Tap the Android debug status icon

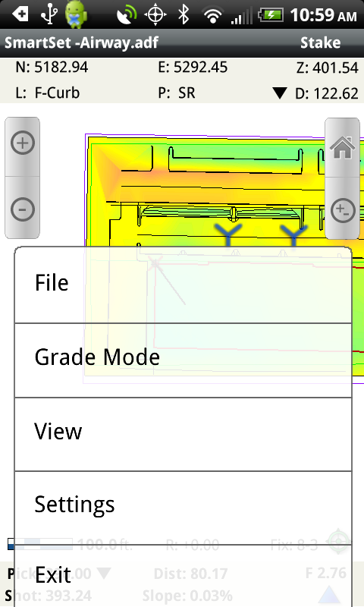pos(76,14)
